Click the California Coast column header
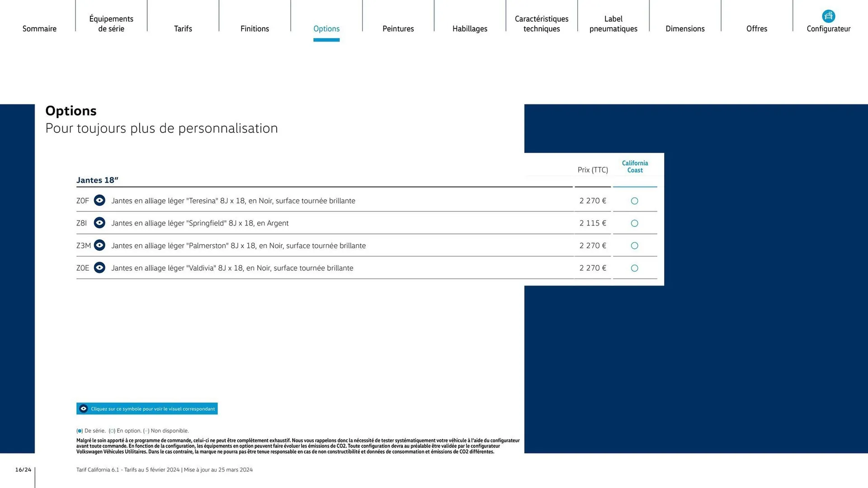Image resolution: width=868 pixels, height=488 pixels. (635, 167)
